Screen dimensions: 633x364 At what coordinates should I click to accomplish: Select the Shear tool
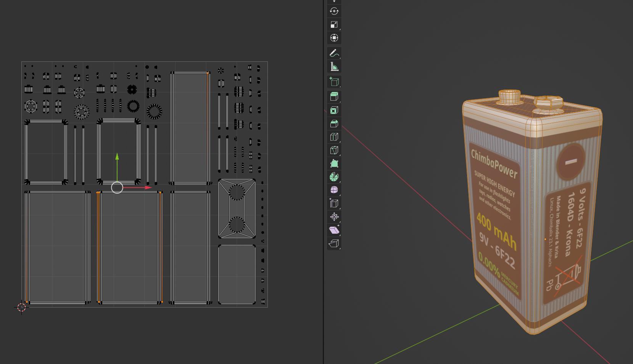334,230
